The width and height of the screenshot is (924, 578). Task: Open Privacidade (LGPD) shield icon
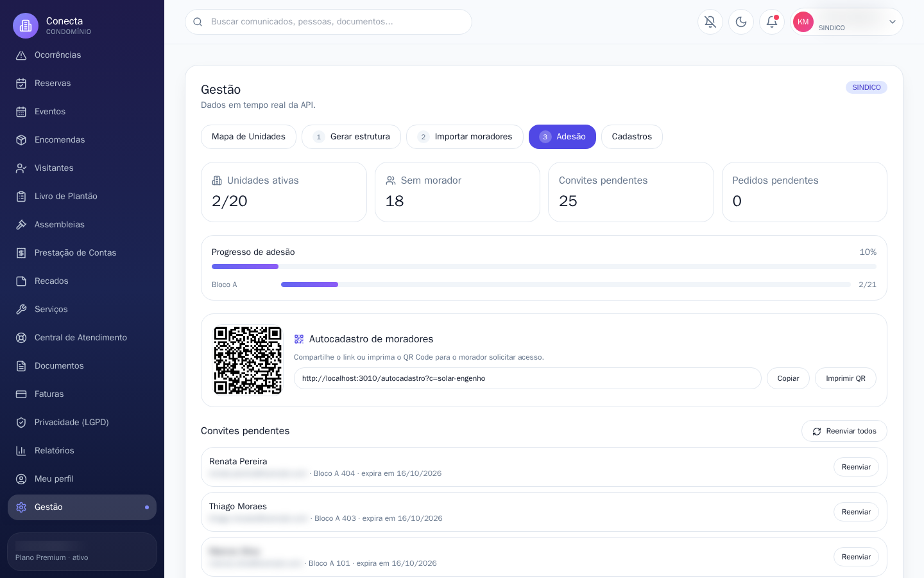(21, 423)
